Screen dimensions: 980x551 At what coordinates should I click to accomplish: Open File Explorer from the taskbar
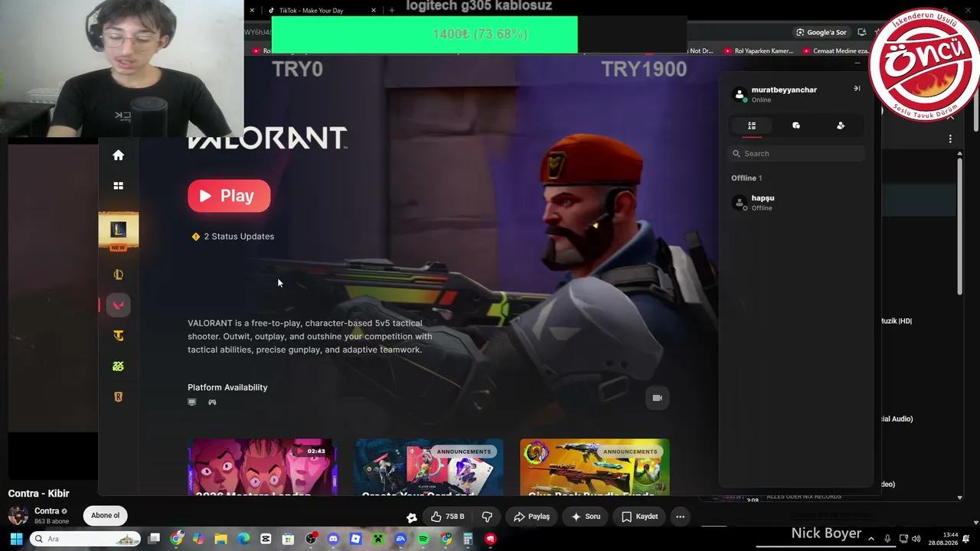point(221,539)
